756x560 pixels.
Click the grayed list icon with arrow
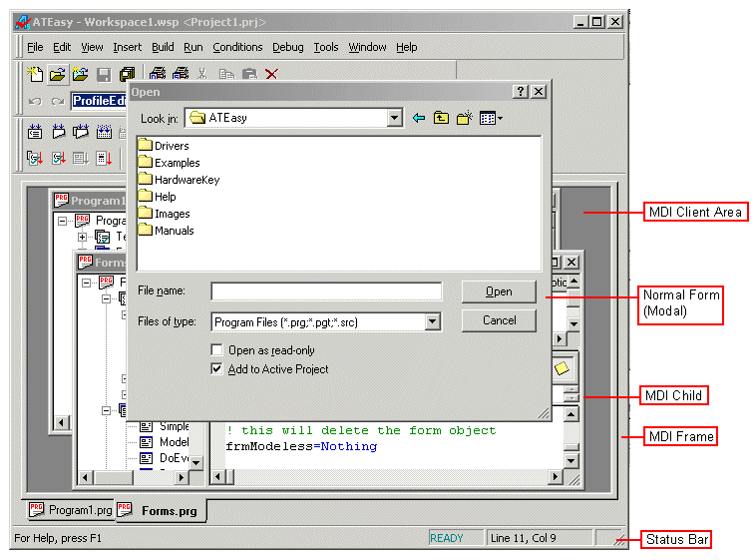coord(81,158)
